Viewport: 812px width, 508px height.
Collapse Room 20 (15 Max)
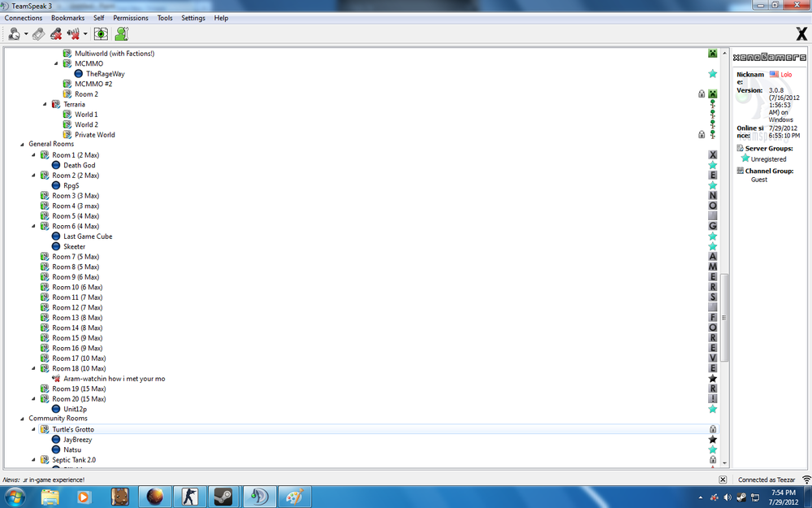pyautogui.click(x=33, y=399)
